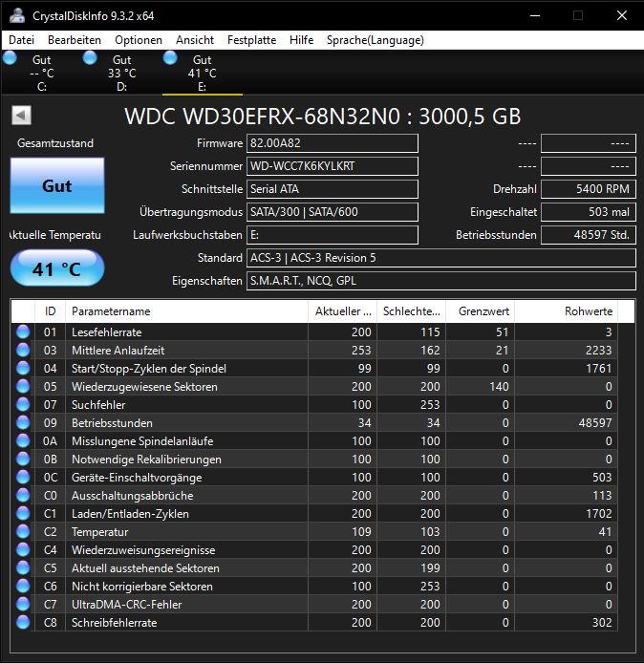Click the Übertragungsmodus field SATA/300 | SATA/600

point(333,212)
